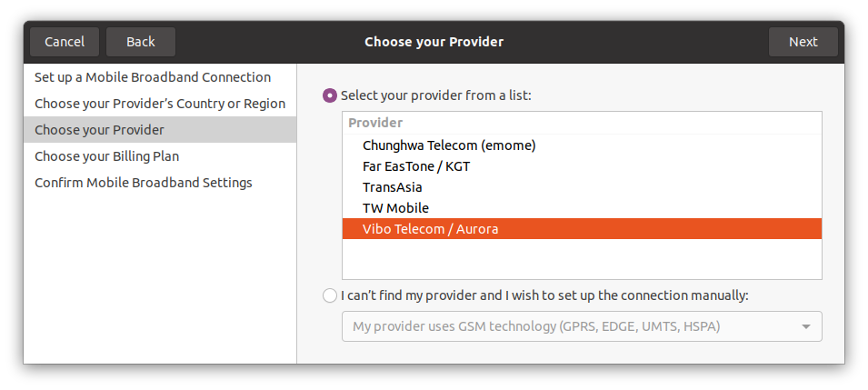Click the dropdown arrow for provider technology
The width and height of the screenshot is (868, 390).
point(806,326)
